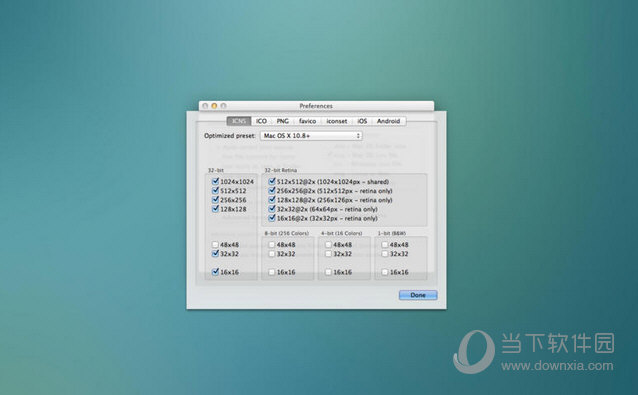Viewport: 638px width, 395px height.
Task: Enable 1-bit B&W 48x48 checkbox
Action: [x=385, y=244]
